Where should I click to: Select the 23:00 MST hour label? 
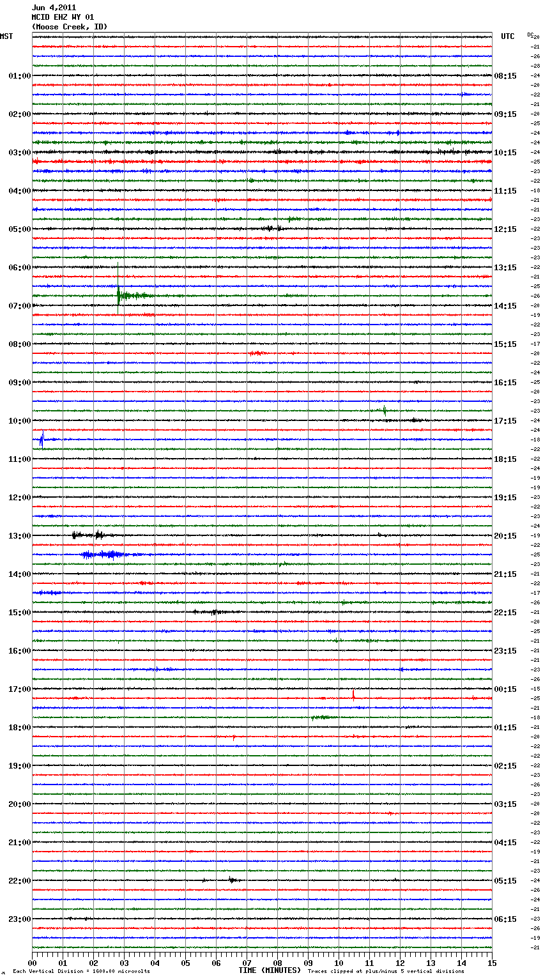(20, 919)
